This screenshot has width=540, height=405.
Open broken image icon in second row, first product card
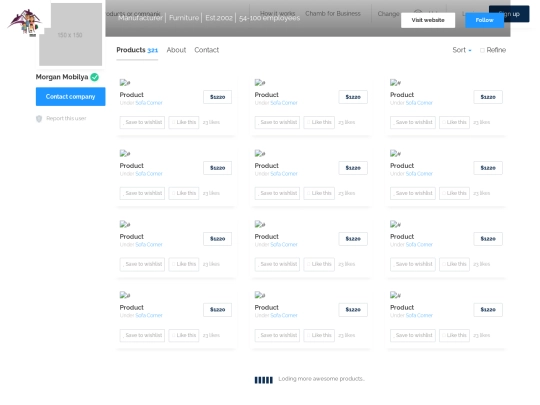point(125,153)
